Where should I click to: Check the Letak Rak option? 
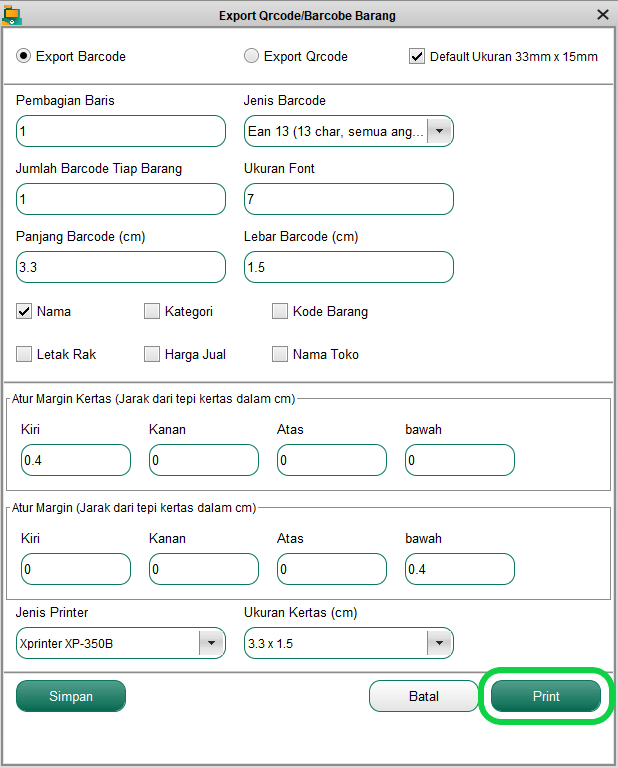click(x=24, y=354)
